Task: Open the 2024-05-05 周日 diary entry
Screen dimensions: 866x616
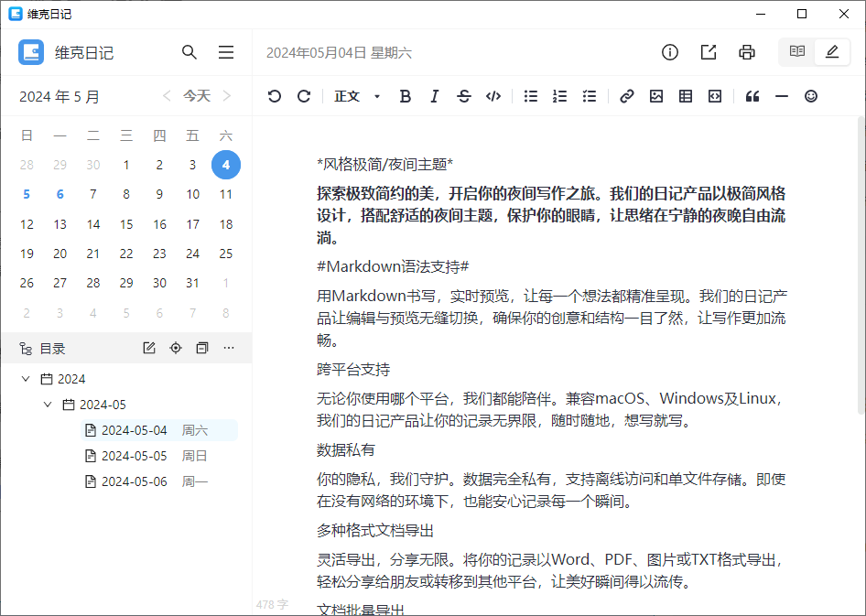Action: (x=134, y=456)
